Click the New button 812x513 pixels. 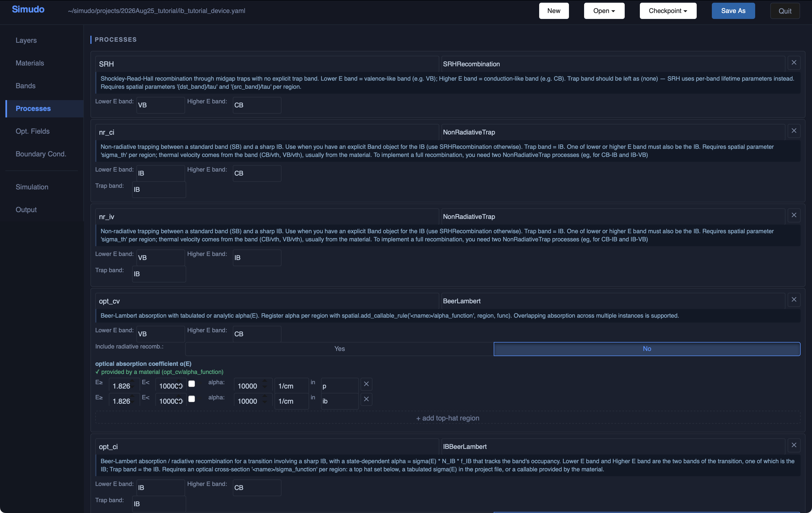(x=554, y=11)
